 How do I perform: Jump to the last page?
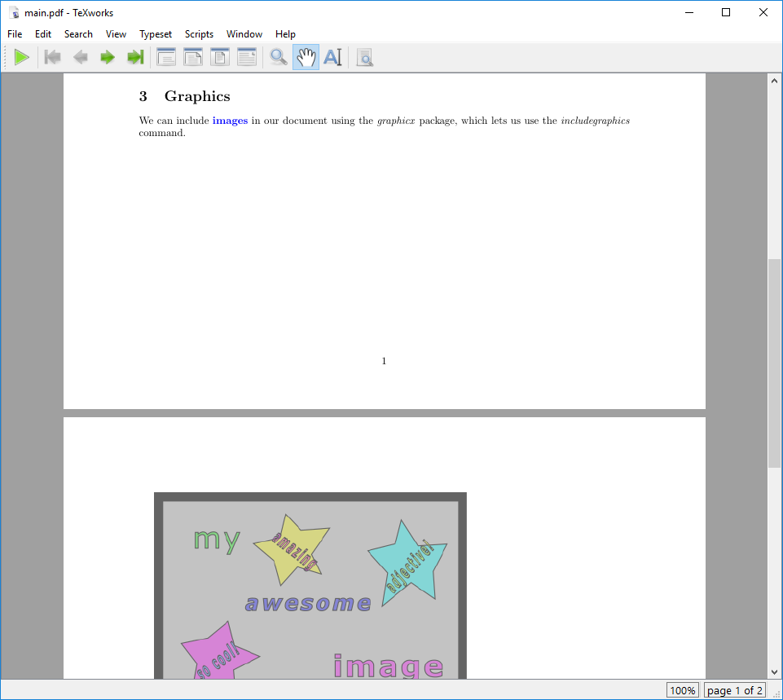coord(134,57)
